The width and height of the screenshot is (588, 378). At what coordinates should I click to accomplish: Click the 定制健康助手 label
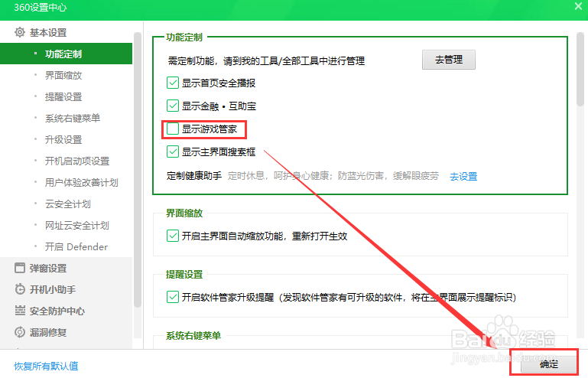pos(194,176)
